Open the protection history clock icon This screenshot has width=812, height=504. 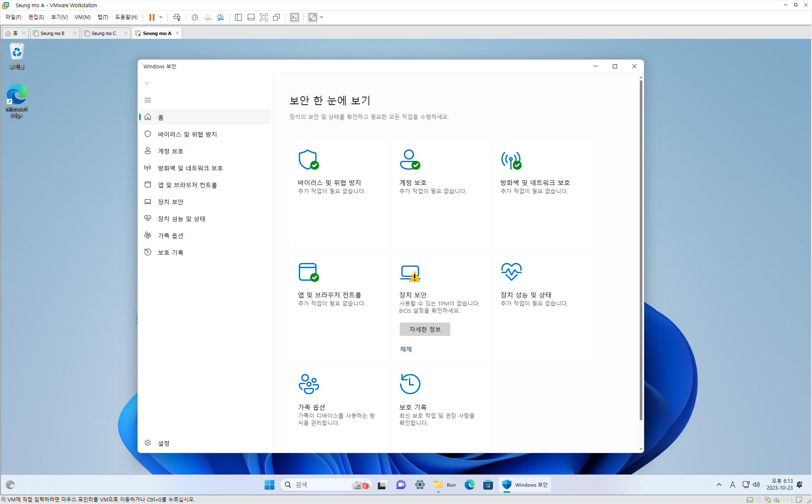point(410,384)
